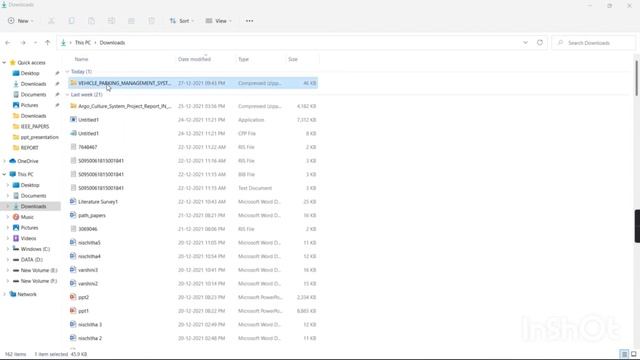Image resolution: width=640 pixels, height=360 pixels.
Task: Click Downloads in address bar breadcrumb
Action: [112, 43]
